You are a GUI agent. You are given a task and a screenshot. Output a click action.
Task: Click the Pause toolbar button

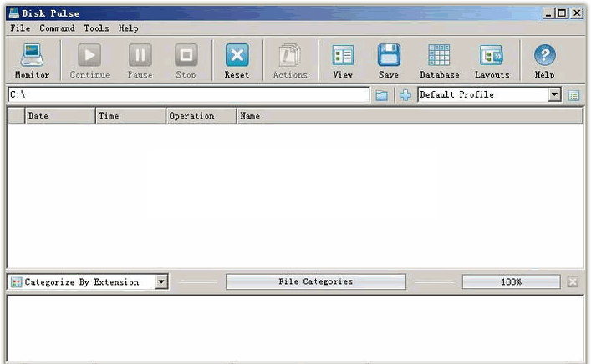[x=140, y=61]
